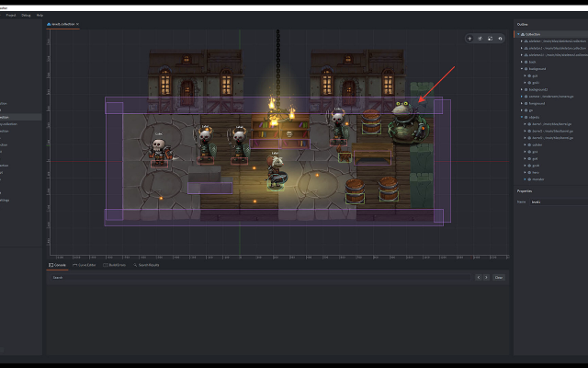Select the Rotate tool in scene toolbar
The height and width of the screenshot is (368, 588).
pyautogui.click(x=480, y=39)
